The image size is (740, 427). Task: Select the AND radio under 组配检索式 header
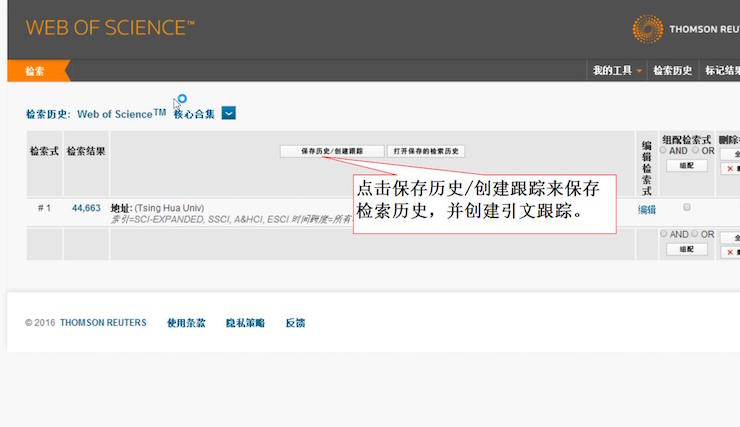coord(663,150)
